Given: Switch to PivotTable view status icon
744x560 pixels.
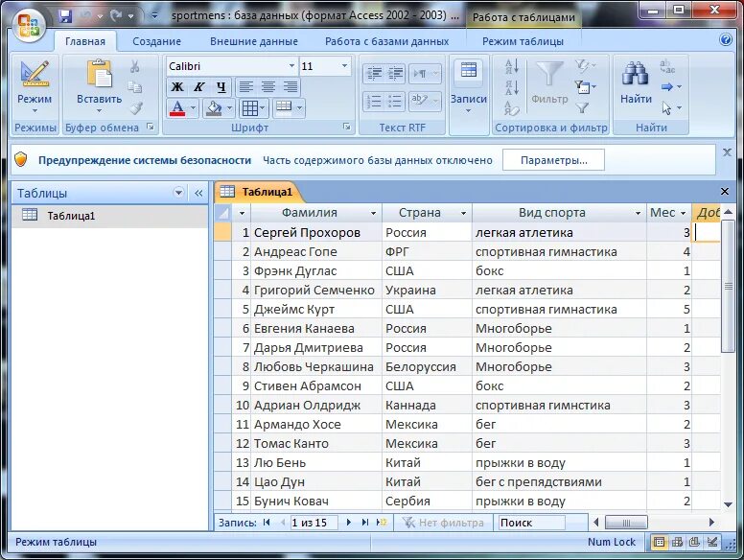Looking at the screenshot, I should pyautogui.click(x=677, y=542).
